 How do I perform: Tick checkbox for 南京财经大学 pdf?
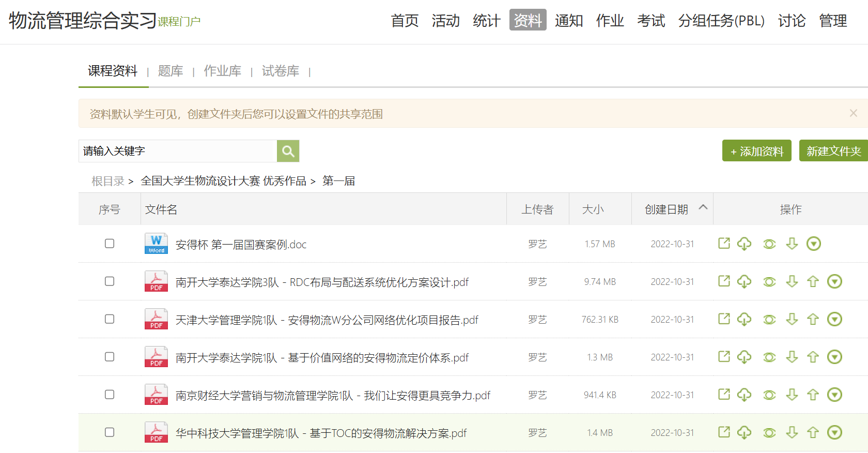tap(110, 394)
